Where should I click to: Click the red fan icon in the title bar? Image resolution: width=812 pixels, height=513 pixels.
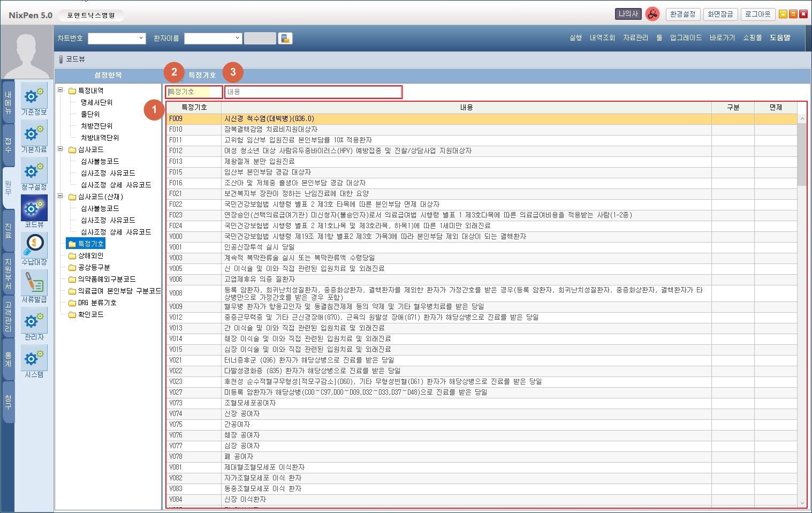click(652, 14)
